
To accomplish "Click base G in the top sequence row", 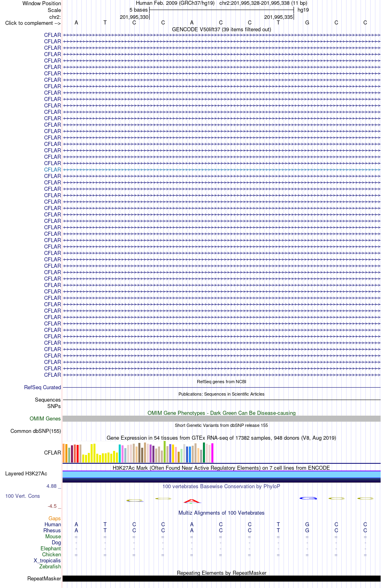I will tap(307, 22).
